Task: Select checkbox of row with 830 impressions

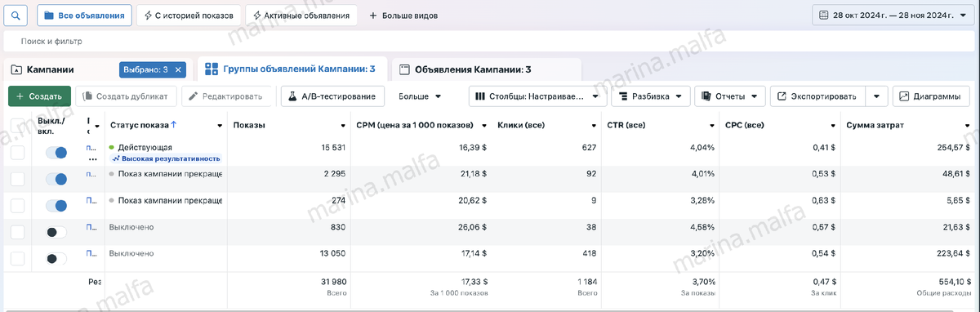Action: tap(18, 232)
